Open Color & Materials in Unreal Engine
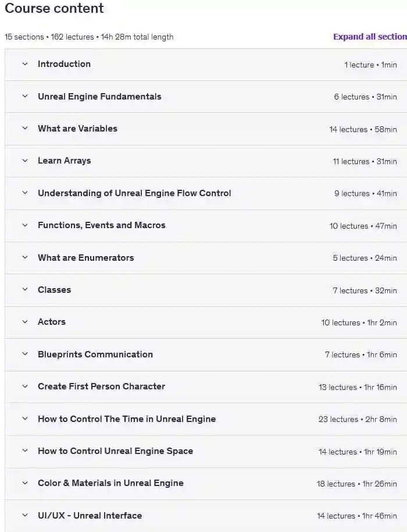This screenshot has height=532, width=407. 110,483
